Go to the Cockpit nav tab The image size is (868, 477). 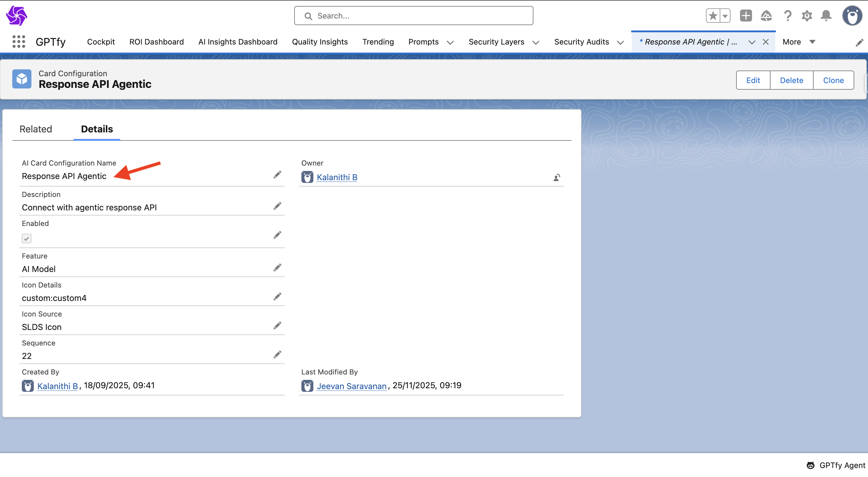[x=101, y=42]
